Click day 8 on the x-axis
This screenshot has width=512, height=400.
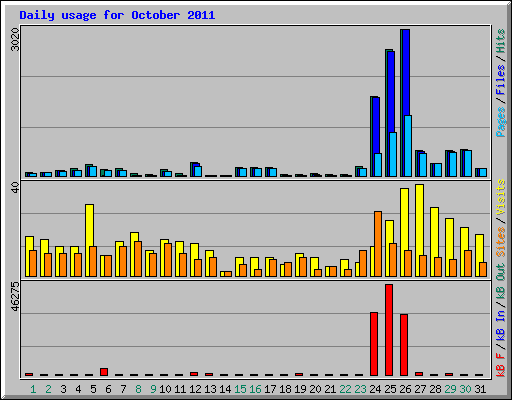click(x=138, y=389)
